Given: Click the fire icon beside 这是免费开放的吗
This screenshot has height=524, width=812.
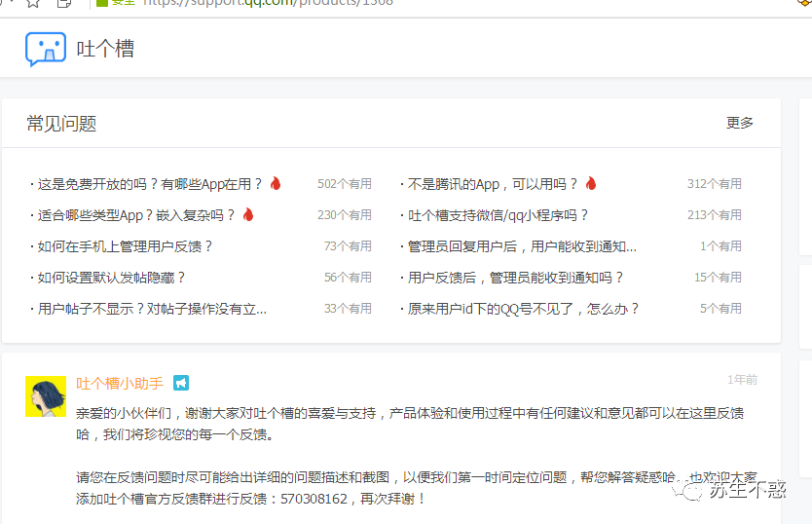Looking at the screenshot, I should [276, 183].
